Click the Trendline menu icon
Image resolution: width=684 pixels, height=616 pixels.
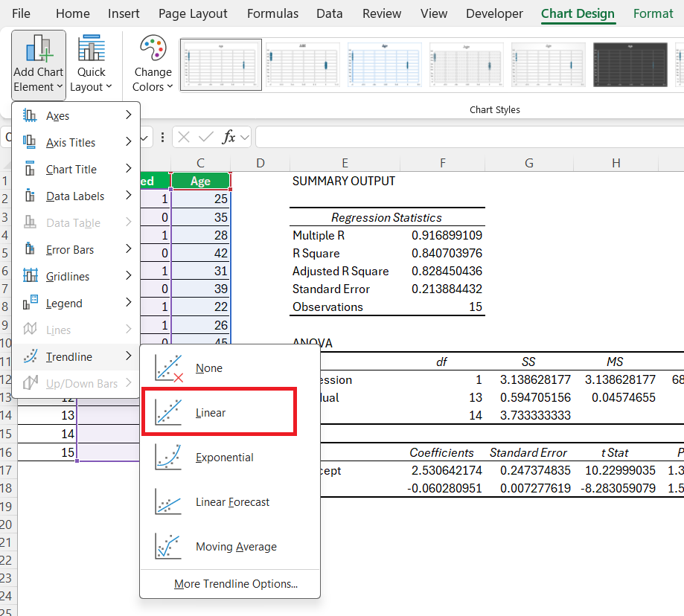click(x=30, y=356)
